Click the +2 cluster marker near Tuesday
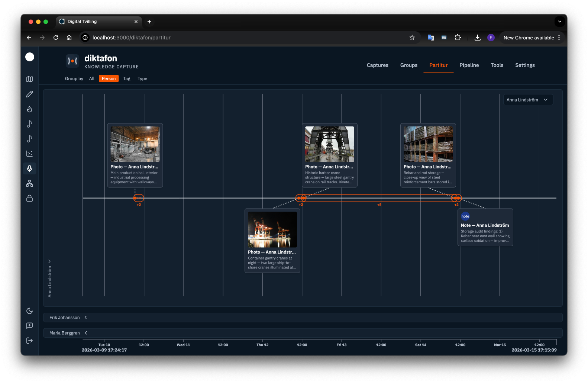Image resolution: width=588 pixels, height=383 pixels. 139,198
